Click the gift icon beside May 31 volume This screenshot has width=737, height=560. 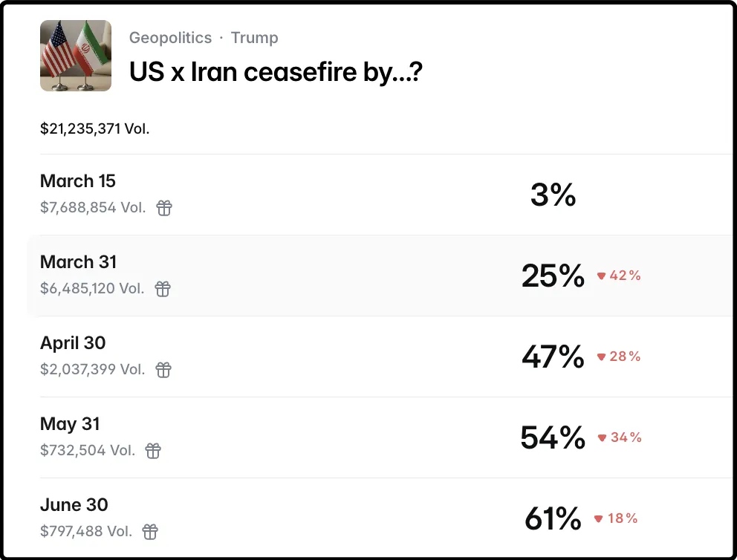(153, 451)
